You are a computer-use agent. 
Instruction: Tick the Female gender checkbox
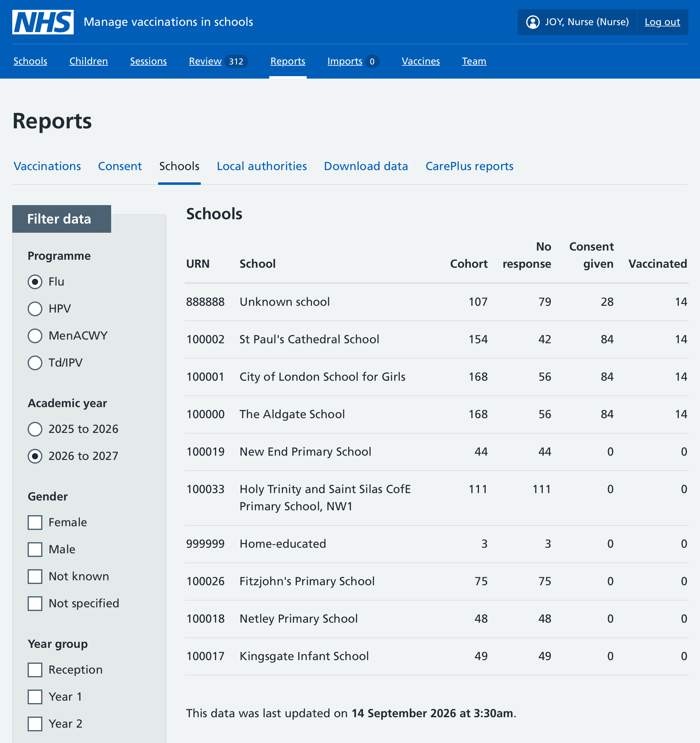click(x=35, y=523)
